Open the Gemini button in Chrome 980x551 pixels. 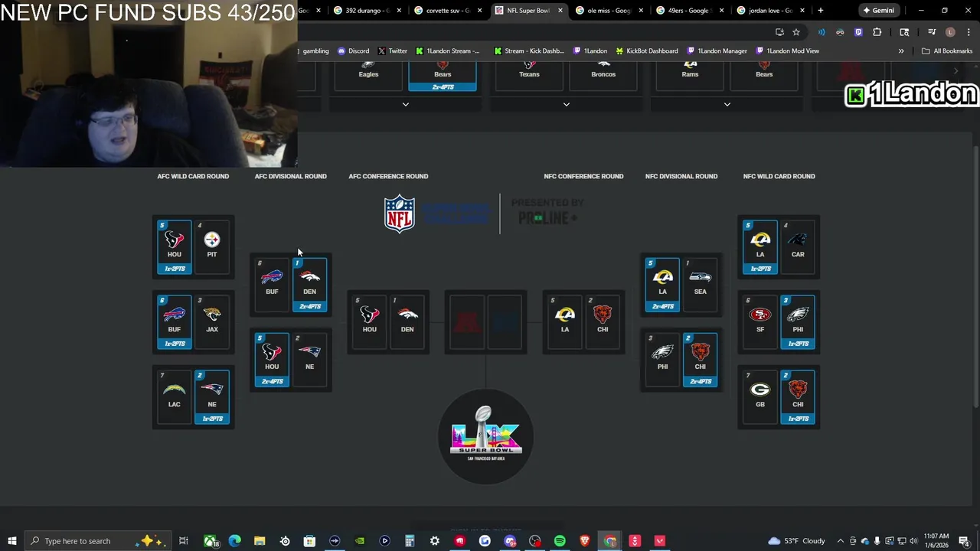pyautogui.click(x=878, y=11)
